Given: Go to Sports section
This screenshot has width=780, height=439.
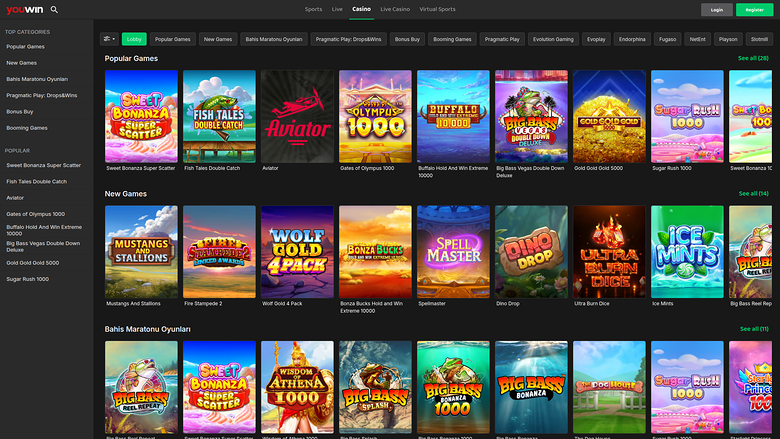Looking at the screenshot, I should (313, 9).
